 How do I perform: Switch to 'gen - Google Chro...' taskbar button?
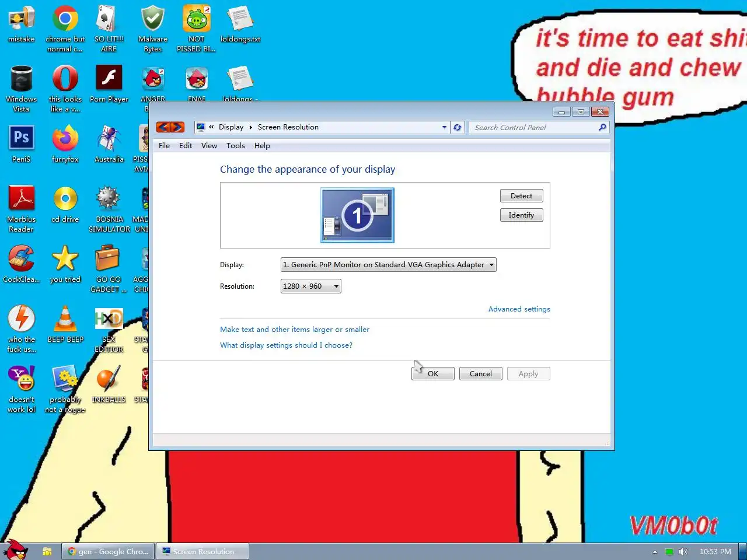pos(108,551)
